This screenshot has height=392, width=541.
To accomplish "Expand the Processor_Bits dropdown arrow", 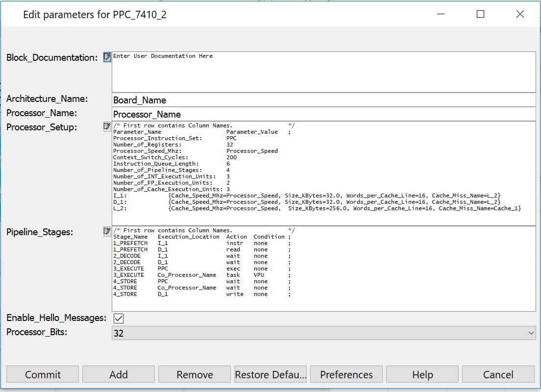I will (x=531, y=333).
